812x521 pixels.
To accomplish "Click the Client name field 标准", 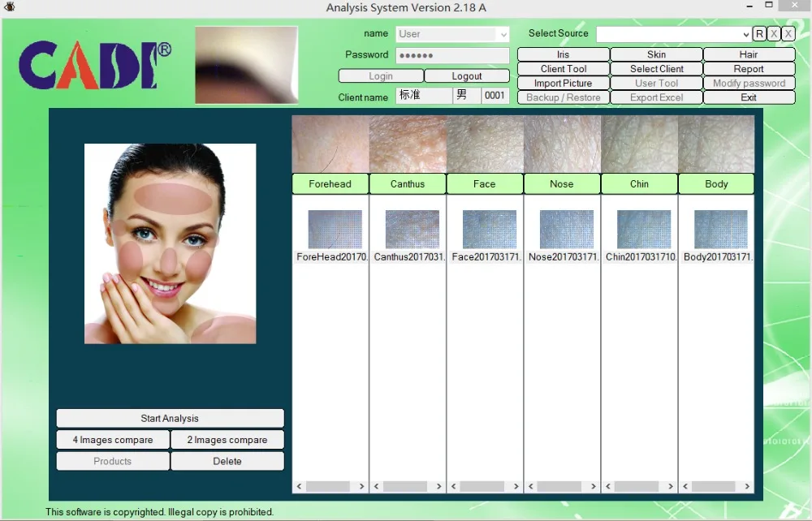I will [x=424, y=95].
